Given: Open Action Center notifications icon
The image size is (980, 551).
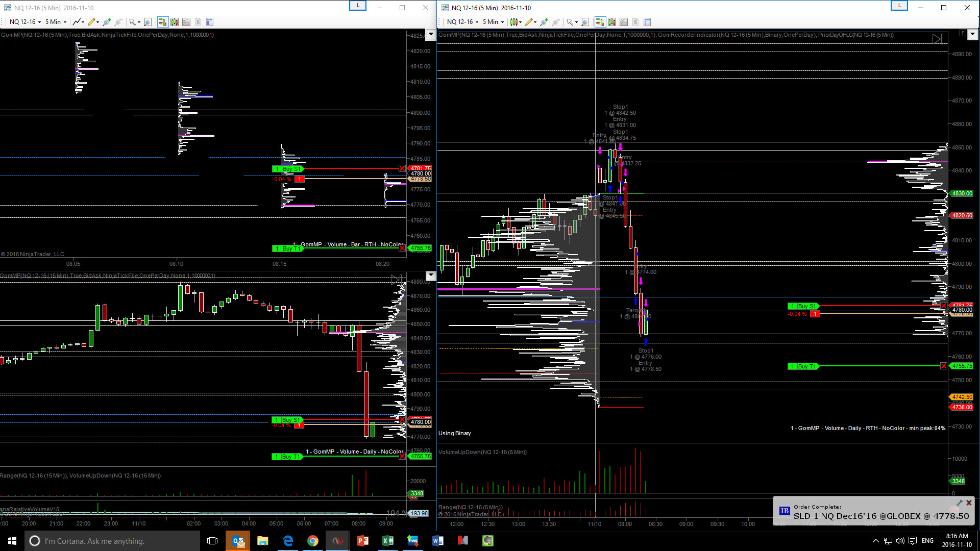Looking at the screenshot, I should tap(913, 541).
